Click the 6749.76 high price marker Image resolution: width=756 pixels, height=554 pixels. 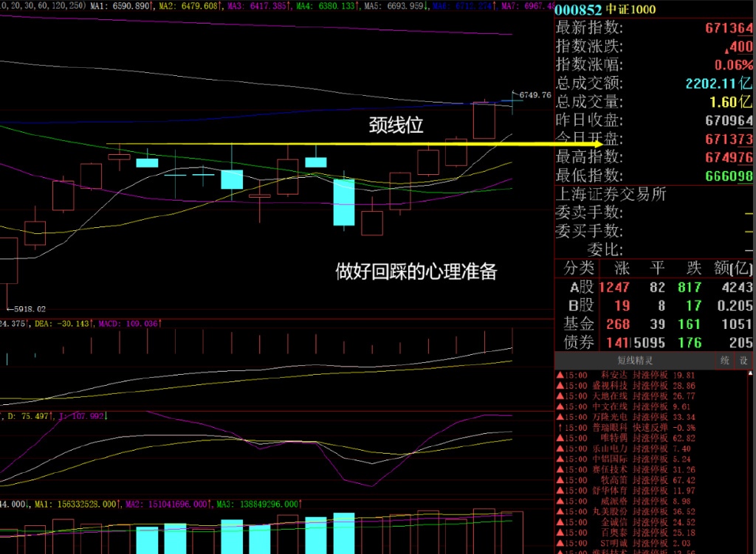coord(535,95)
